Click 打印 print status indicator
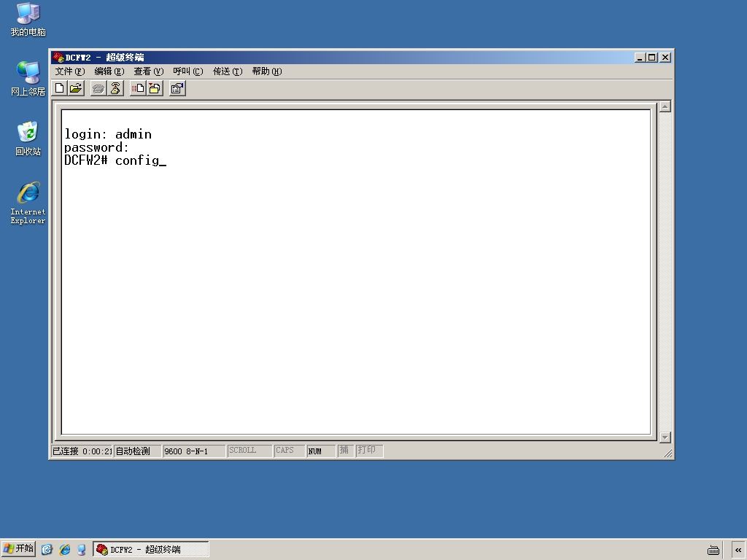Image resolution: width=747 pixels, height=560 pixels. click(x=369, y=451)
